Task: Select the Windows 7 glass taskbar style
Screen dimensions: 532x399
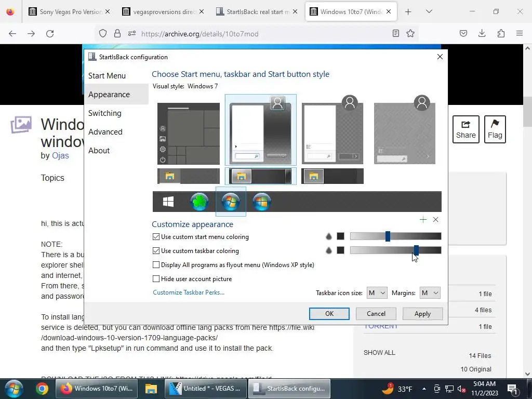Action: point(260,176)
